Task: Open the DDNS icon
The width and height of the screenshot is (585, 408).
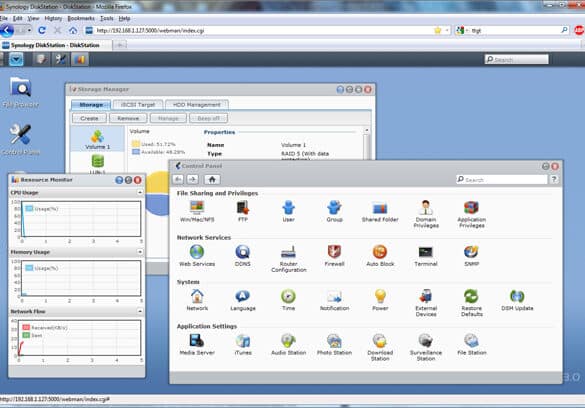Action: point(243,255)
